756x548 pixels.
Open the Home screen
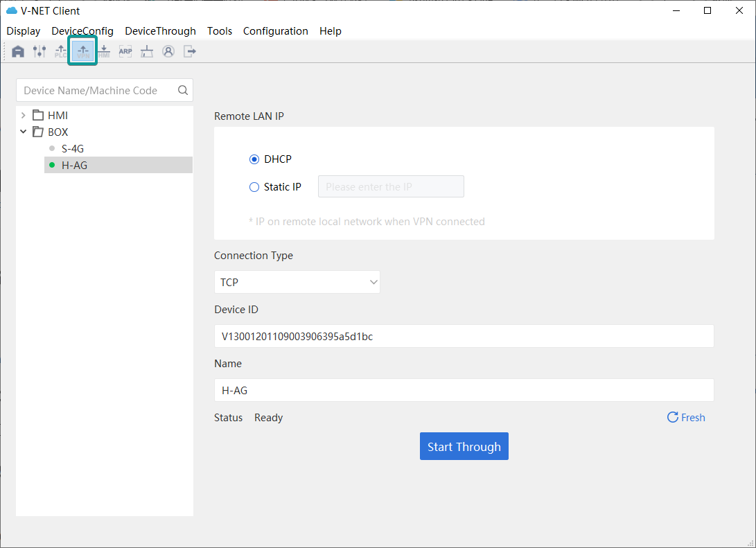17,51
